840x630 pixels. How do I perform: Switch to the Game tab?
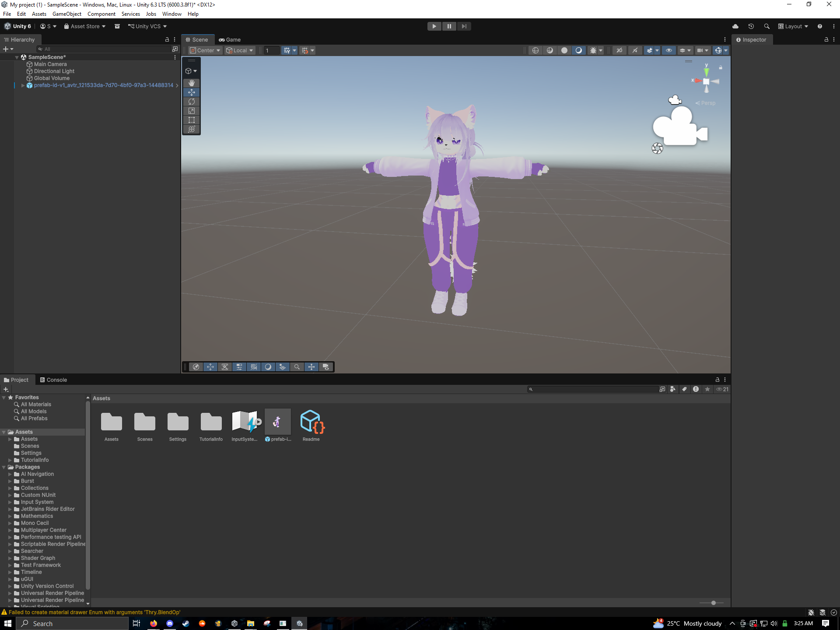230,39
